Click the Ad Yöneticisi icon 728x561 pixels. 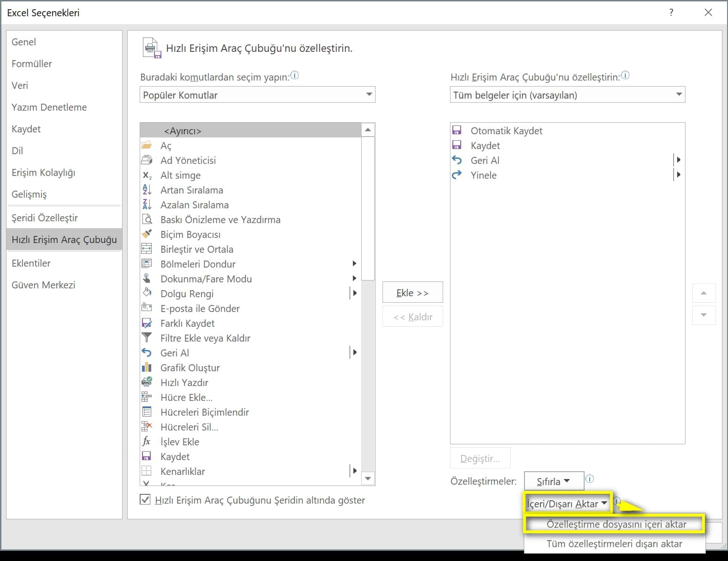click(147, 160)
